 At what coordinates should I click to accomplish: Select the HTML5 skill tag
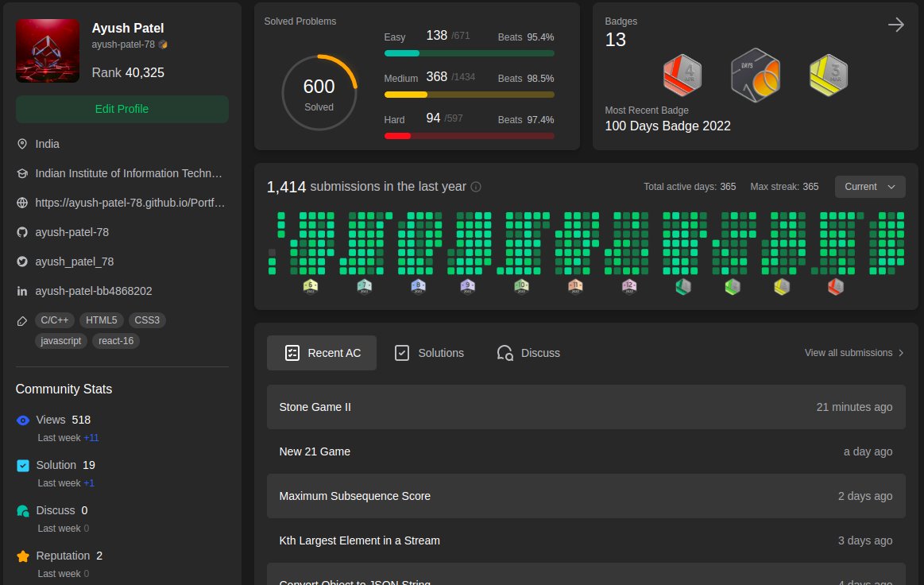point(102,320)
